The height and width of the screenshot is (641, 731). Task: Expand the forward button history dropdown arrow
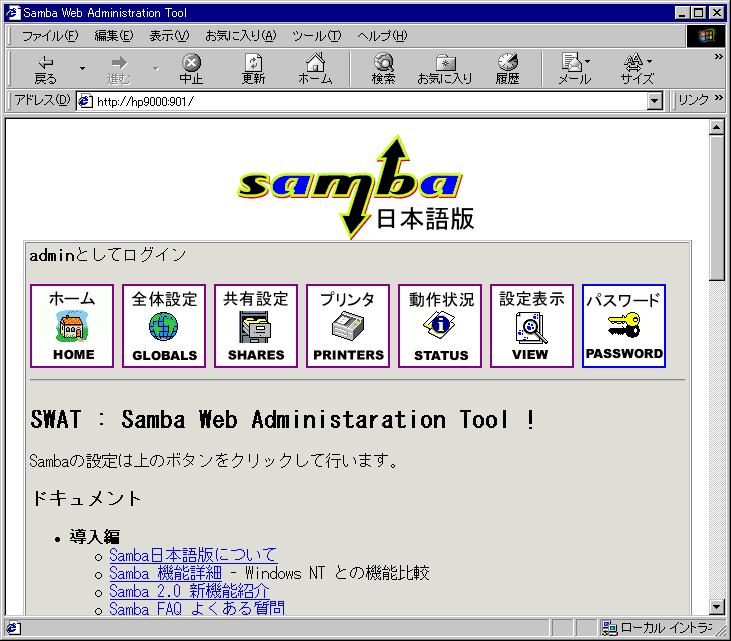tap(156, 69)
